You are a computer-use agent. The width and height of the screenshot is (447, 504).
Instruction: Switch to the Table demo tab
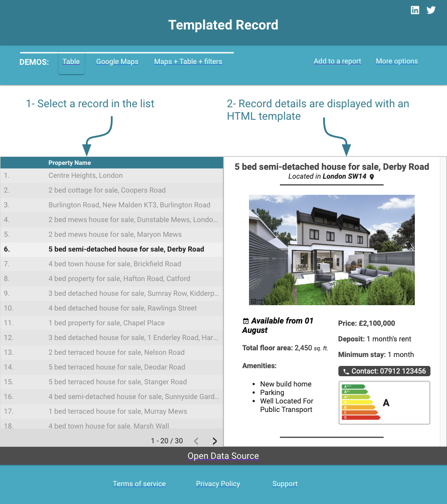tap(71, 62)
